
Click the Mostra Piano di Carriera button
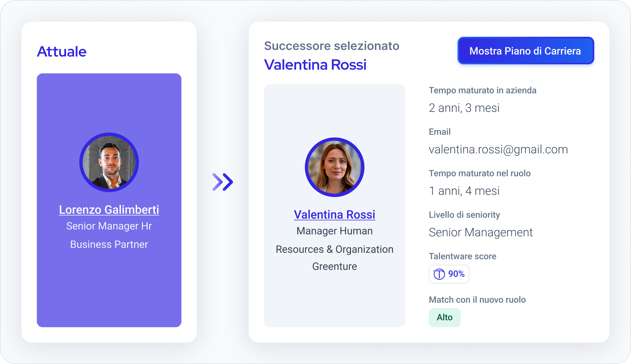coord(526,51)
